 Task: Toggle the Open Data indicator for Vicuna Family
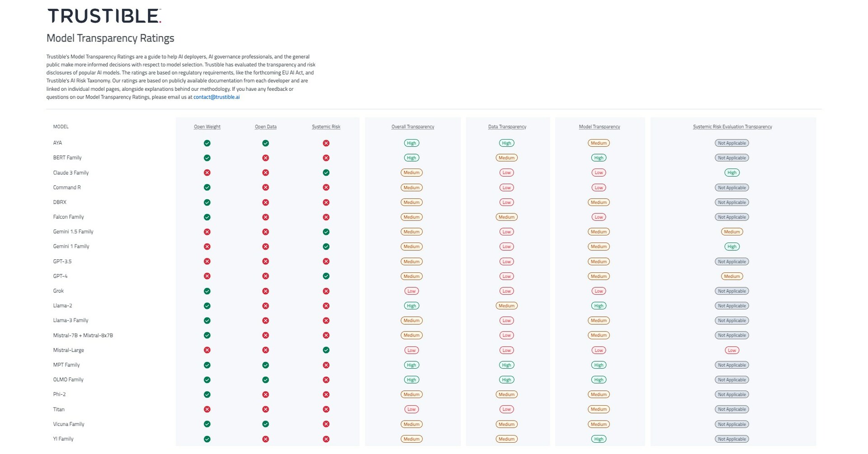pos(266,424)
